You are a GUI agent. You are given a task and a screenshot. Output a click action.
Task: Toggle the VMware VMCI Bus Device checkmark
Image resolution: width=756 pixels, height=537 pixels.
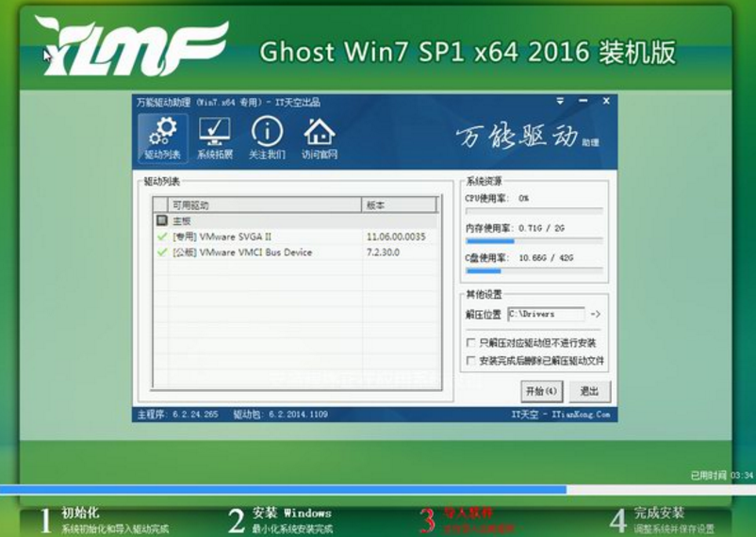click(162, 252)
